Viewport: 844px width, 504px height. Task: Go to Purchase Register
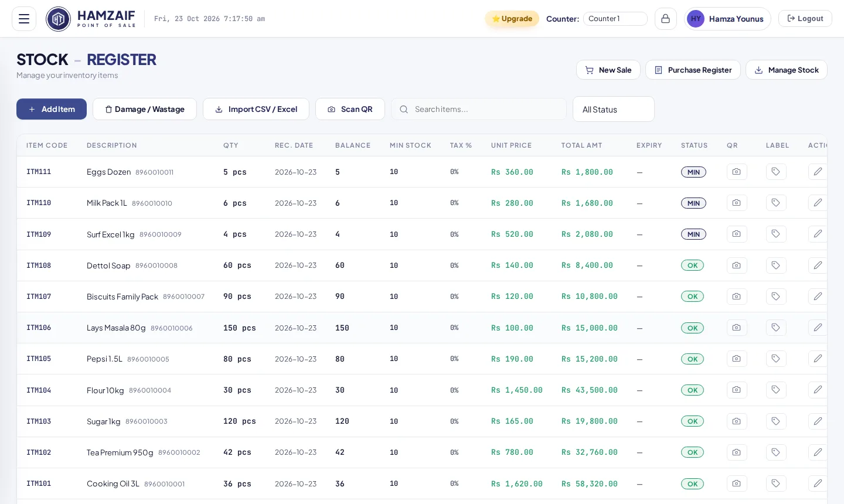coord(693,70)
